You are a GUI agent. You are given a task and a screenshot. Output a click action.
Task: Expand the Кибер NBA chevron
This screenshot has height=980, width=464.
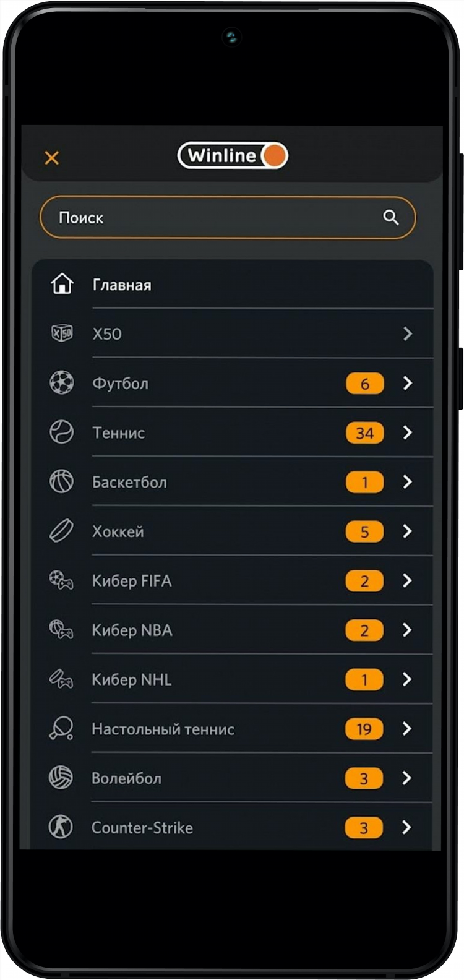[407, 630]
